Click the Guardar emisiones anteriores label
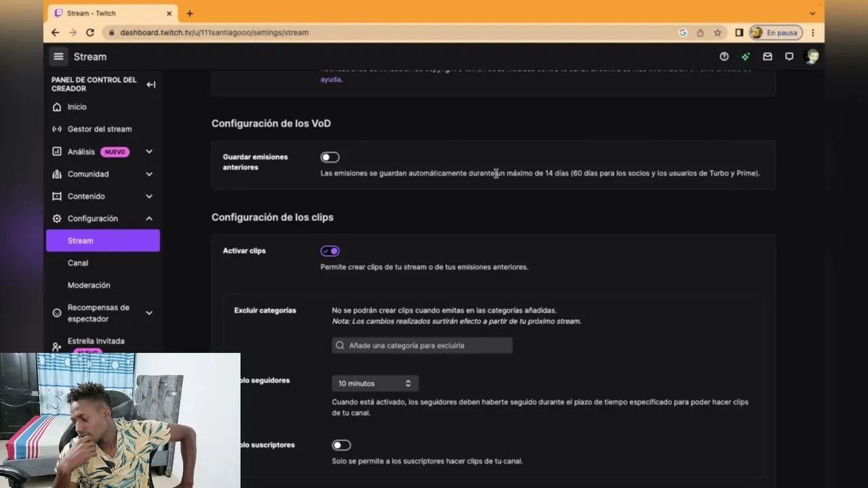The height and width of the screenshot is (488, 868). point(256,162)
